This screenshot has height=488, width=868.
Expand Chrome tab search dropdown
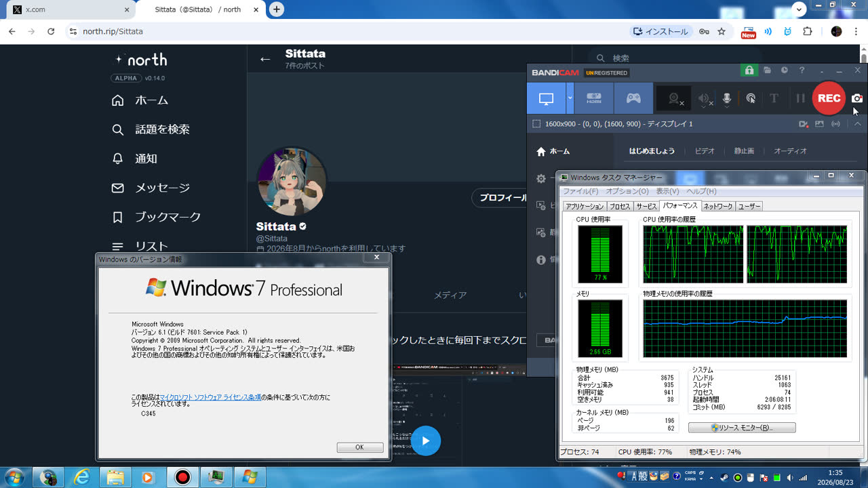(x=800, y=9)
